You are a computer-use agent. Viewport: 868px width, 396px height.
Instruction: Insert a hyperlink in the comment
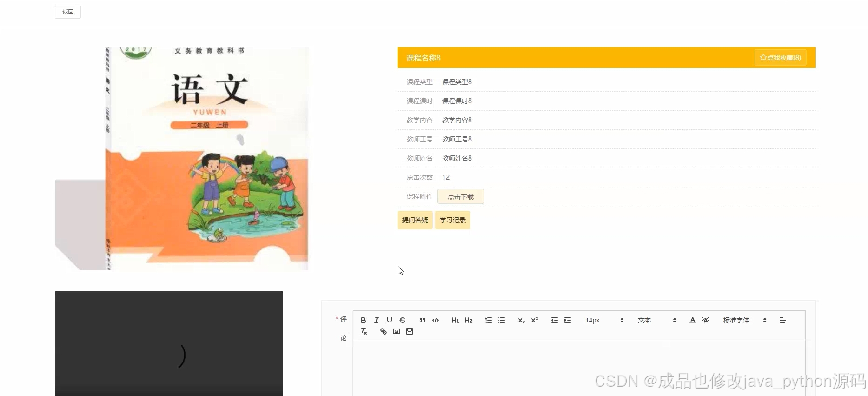coord(383,331)
